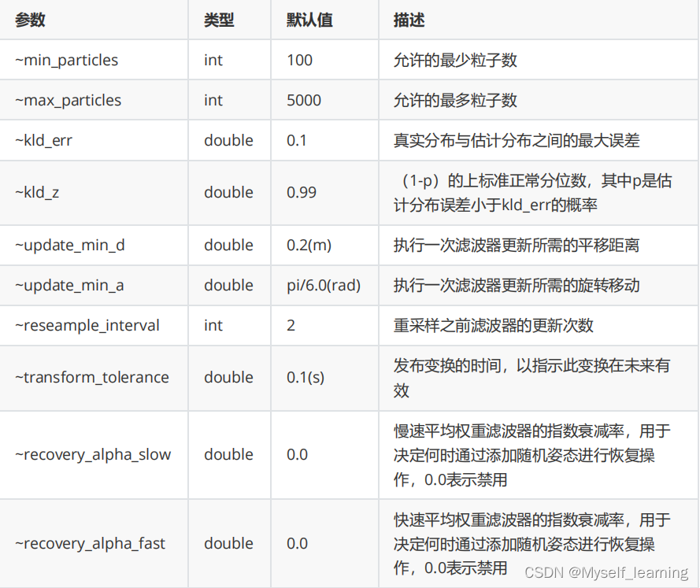Click the int type in min_particles row
The height and width of the screenshot is (588, 700).
pyautogui.click(x=213, y=61)
